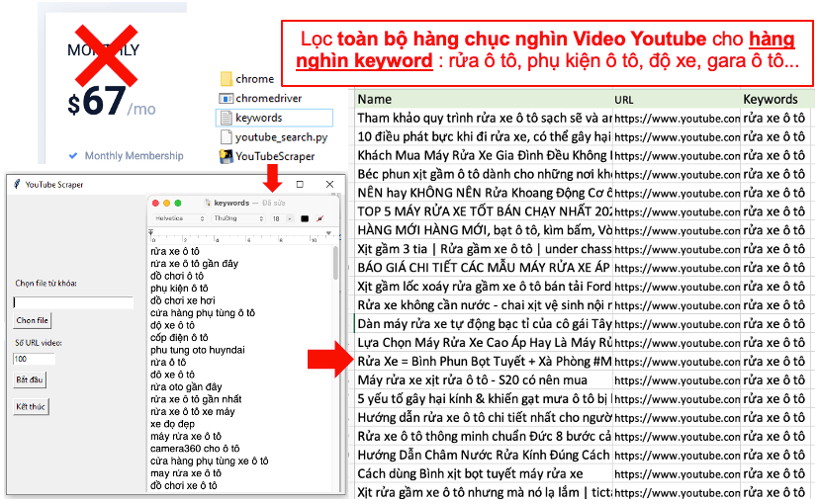Click the yellow minimize button of keywords window
Screen dimensions: 819x504
click(x=166, y=203)
